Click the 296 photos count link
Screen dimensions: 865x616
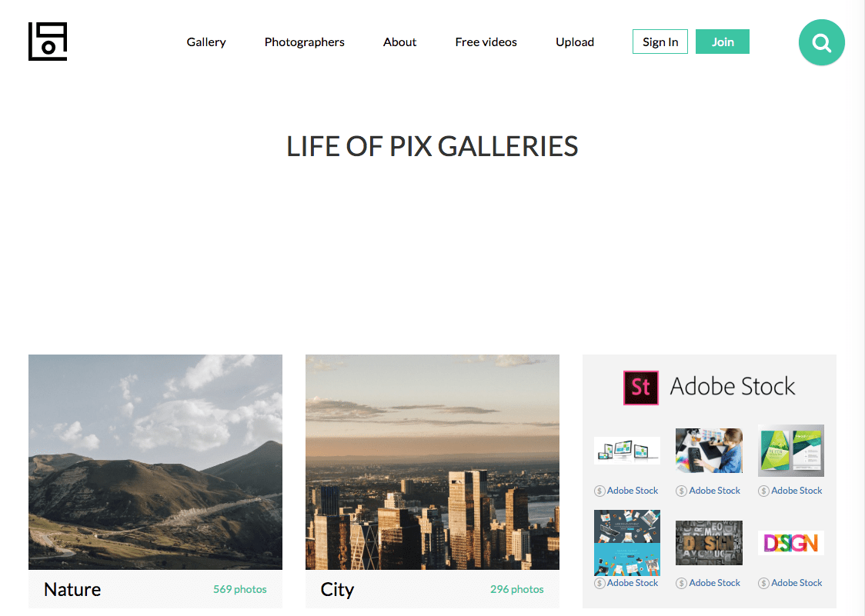point(517,590)
